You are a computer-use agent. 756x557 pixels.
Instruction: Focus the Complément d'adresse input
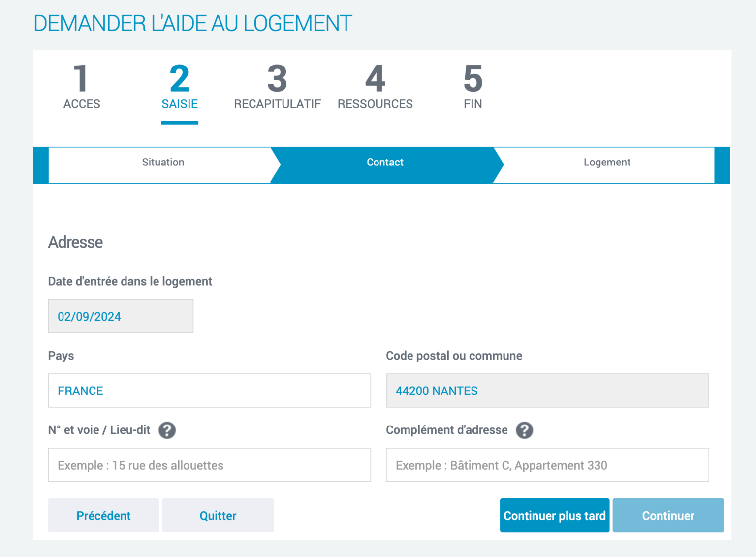(547, 465)
